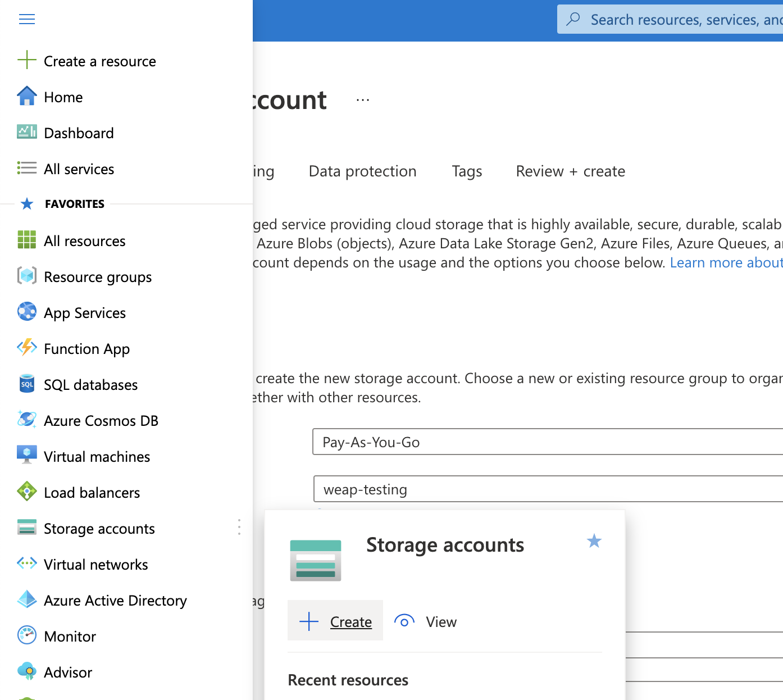Switch to the Review + create tab
Image resolution: width=783 pixels, height=700 pixels.
coord(570,171)
